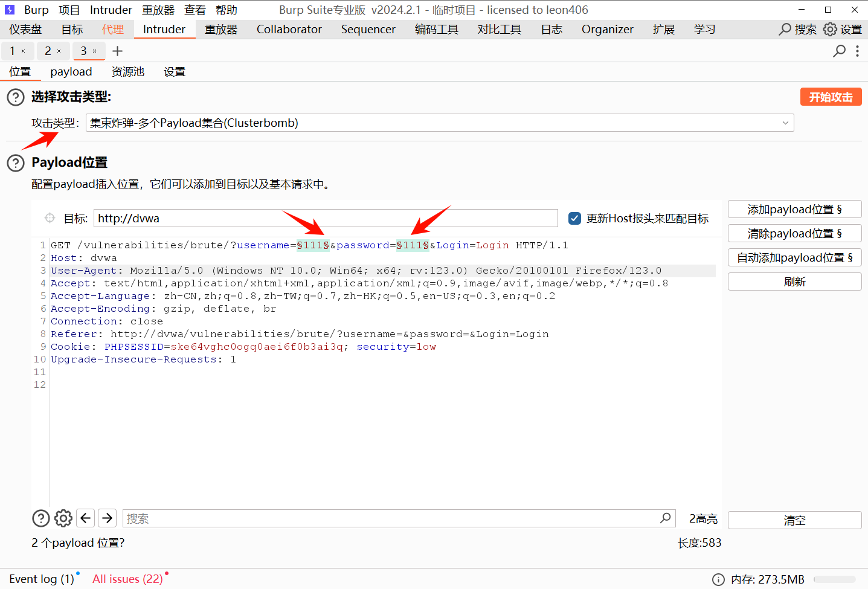Toggle 更新Host报头来匹配目标 checkbox
Screen dimensions: 868x589
click(575, 218)
